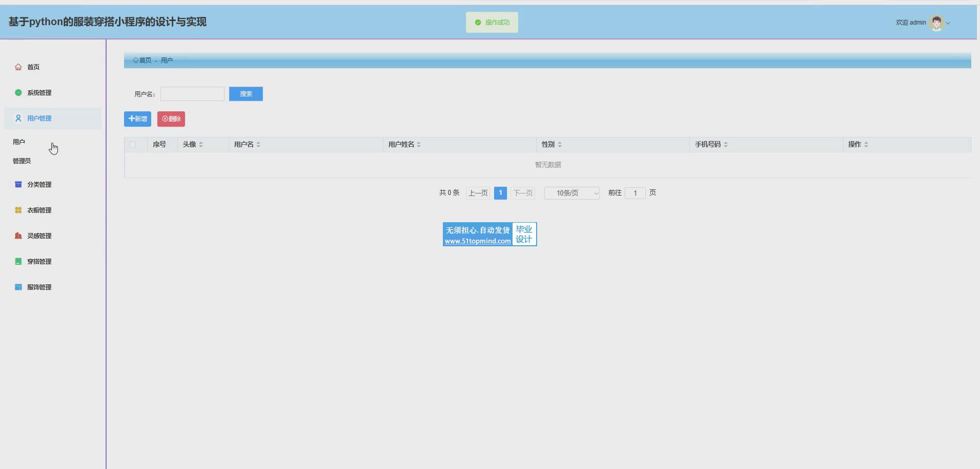Click the admin avatar picture
Viewport: 980px width, 469px height.
(936, 23)
